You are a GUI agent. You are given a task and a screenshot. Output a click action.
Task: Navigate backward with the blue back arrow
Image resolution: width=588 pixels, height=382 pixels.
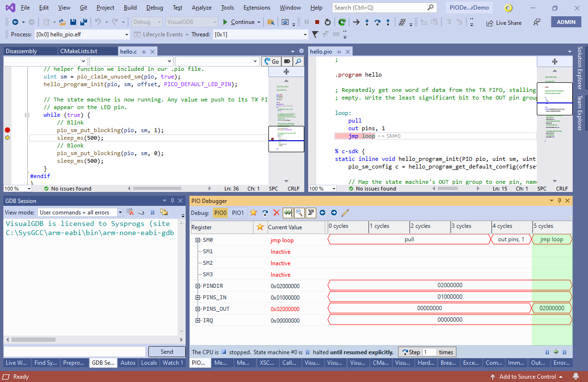[15, 22]
